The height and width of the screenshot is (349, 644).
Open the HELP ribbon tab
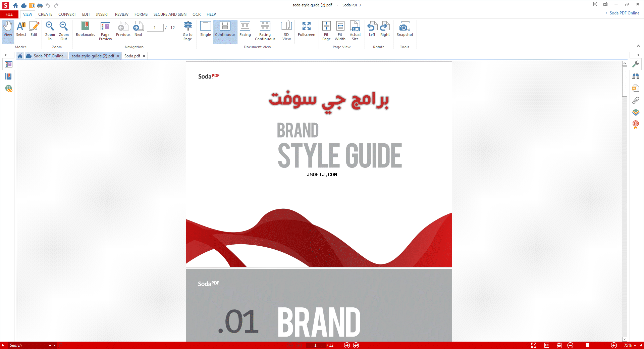(211, 14)
